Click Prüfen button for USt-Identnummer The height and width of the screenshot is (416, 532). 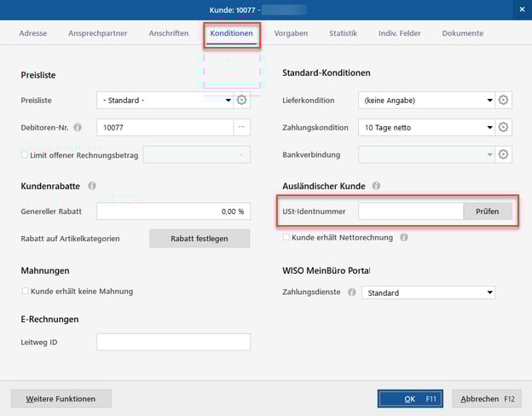pos(488,211)
